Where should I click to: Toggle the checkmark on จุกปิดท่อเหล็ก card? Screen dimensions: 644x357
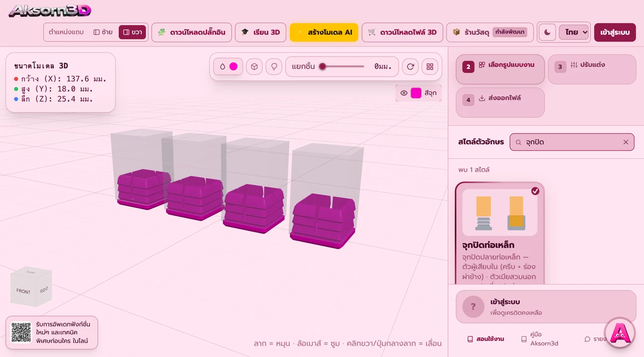pos(535,191)
